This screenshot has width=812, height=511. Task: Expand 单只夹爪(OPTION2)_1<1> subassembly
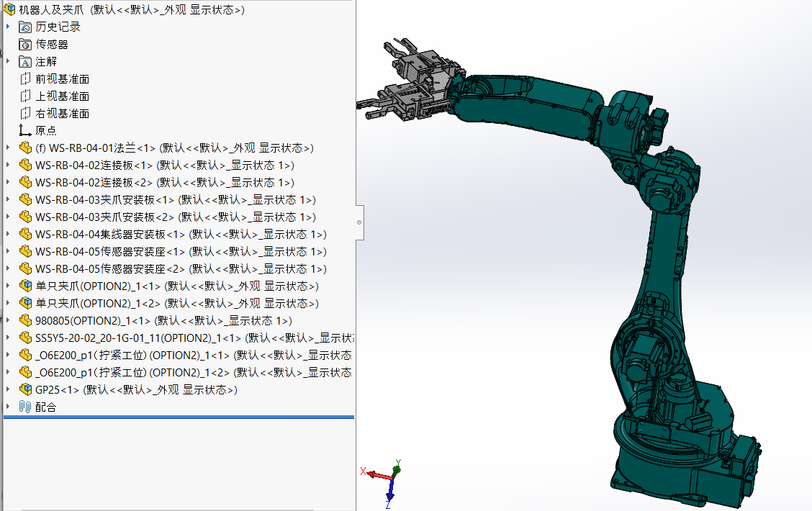[8, 285]
